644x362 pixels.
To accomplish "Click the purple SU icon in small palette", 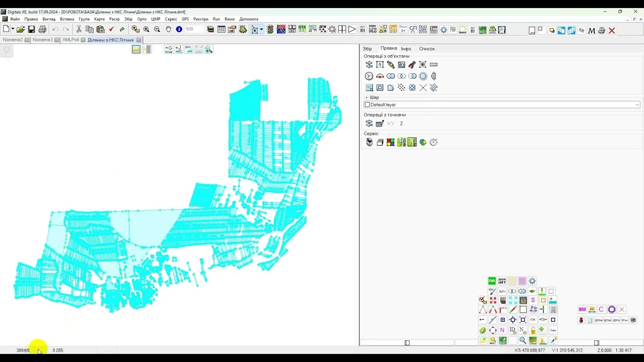I will point(582,309).
